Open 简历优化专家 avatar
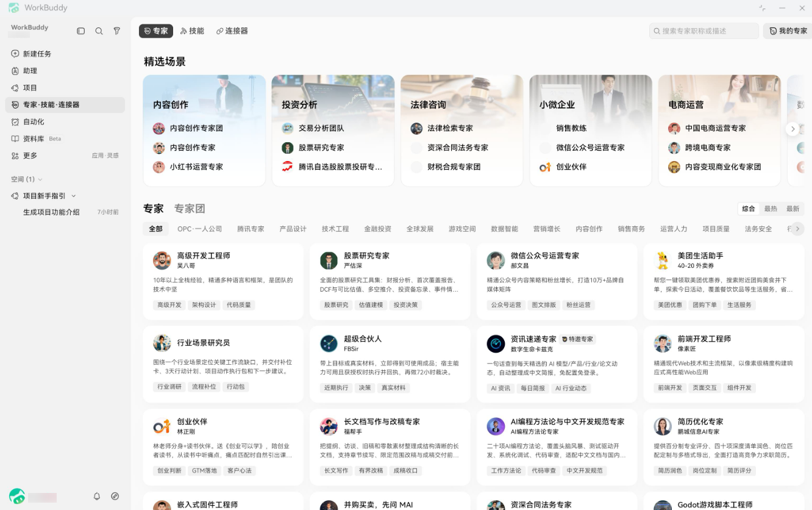812x510 pixels. (x=663, y=426)
